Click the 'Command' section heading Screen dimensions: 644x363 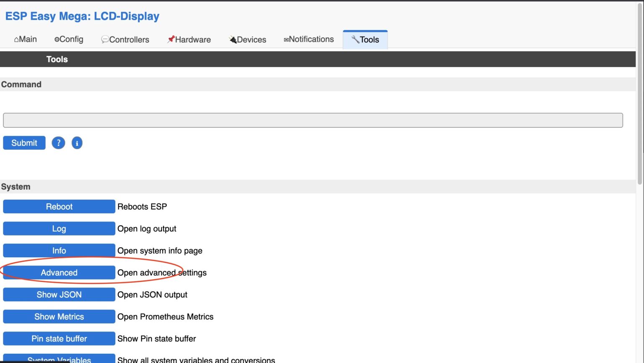pos(21,84)
